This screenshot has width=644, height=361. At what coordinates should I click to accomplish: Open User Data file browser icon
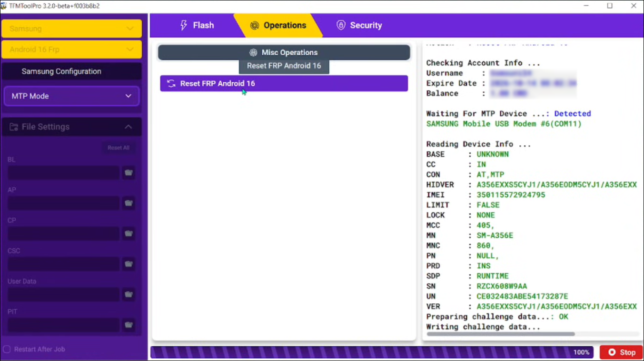click(128, 294)
